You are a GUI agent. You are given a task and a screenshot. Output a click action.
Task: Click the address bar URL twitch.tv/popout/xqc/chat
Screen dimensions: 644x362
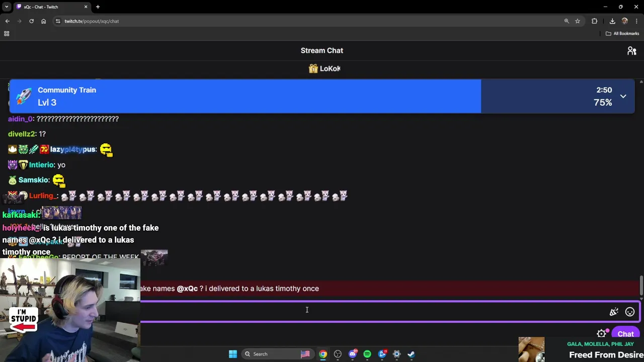pyautogui.click(x=92, y=21)
